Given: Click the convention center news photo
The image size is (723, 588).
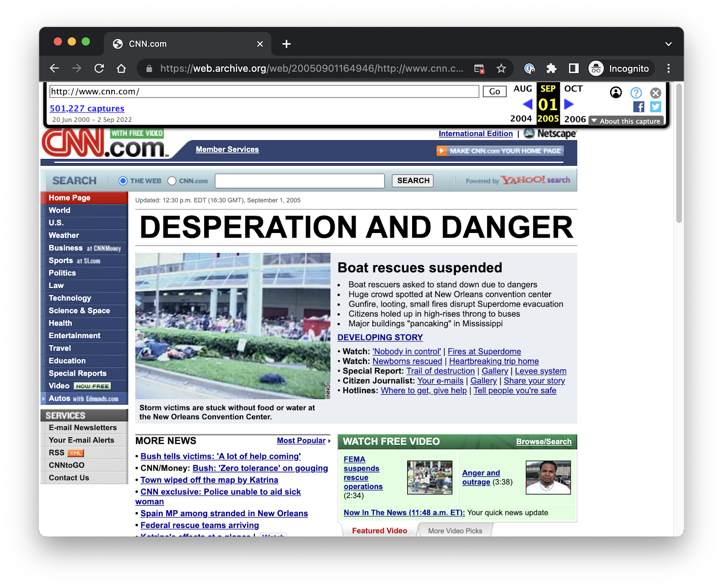Looking at the screenshot, I should pyautogui.click(x=233, y=326).
